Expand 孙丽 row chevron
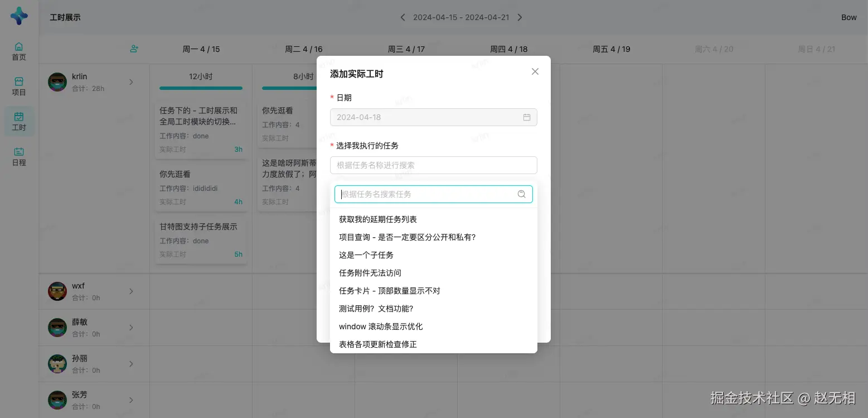Screen dimensions: 868x418 click(132, 364)
